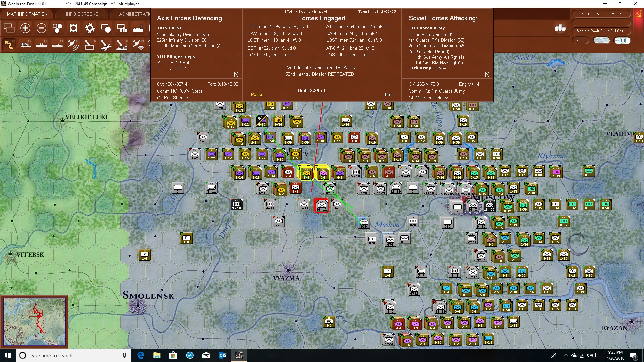Click the square frame map icon

pyautogui.click(x=73, y=28)
